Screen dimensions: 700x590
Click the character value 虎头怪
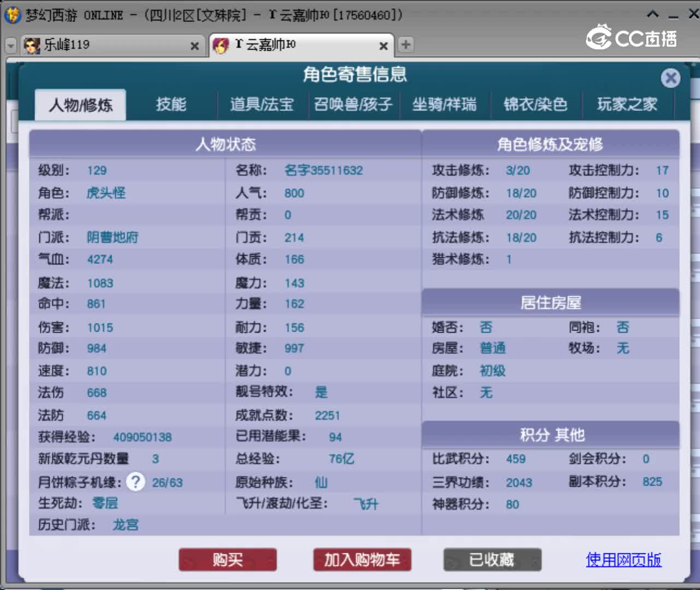106,193
